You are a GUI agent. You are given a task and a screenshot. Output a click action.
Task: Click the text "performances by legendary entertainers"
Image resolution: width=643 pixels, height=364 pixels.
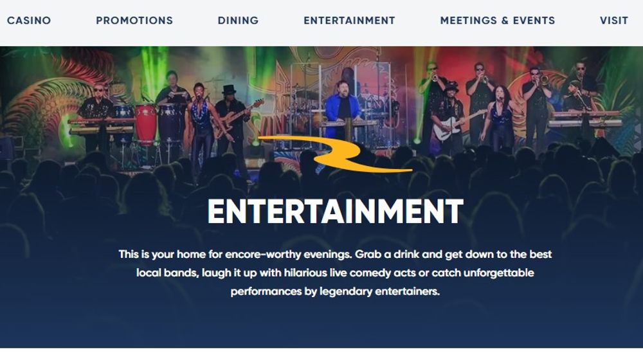(x=334, y=291)
